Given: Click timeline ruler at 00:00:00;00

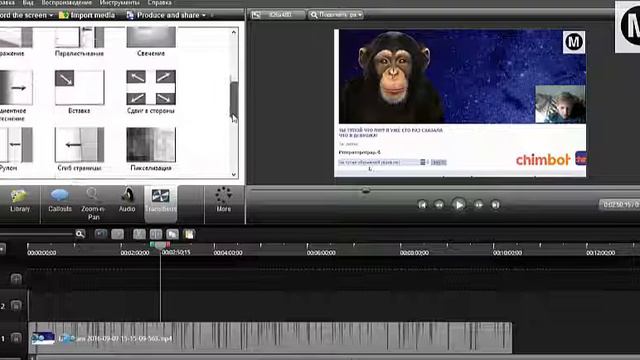Looking at the screenshot, I should [42, 253].
